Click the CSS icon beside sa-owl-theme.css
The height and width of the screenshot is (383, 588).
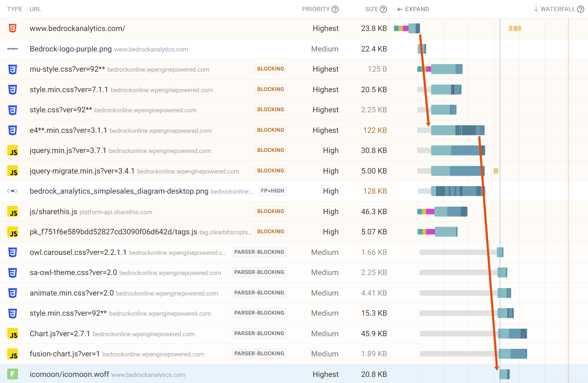pos(13,272)
